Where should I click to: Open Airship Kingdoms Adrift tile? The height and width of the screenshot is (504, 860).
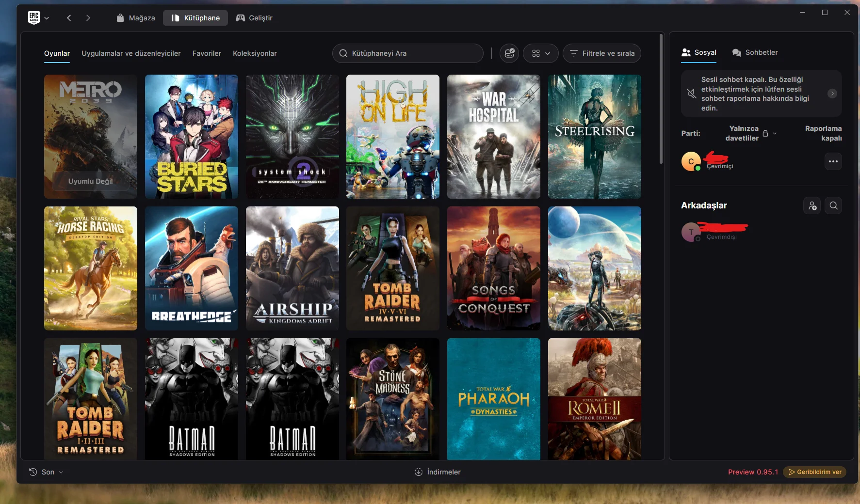tap(292, 268)
